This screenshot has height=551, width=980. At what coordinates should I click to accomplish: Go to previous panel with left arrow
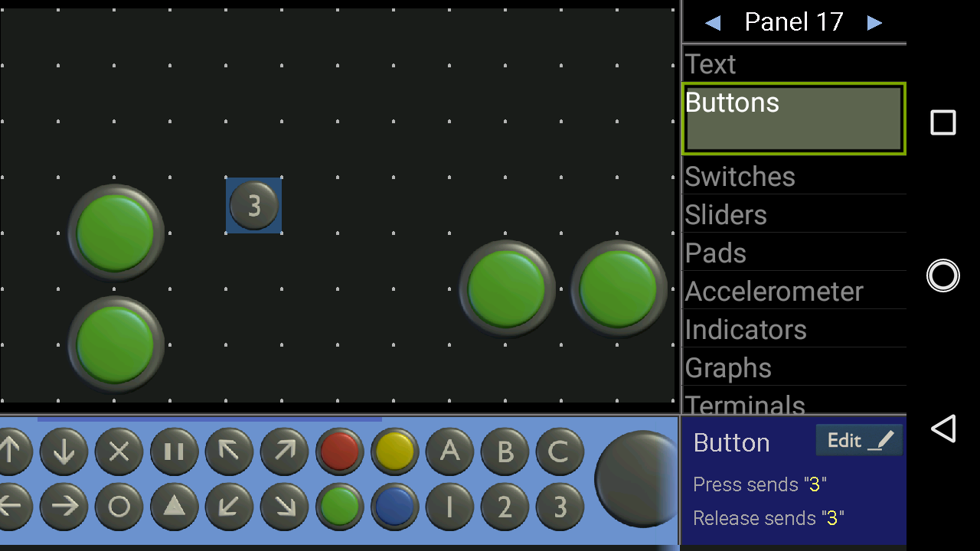[713, 23]
